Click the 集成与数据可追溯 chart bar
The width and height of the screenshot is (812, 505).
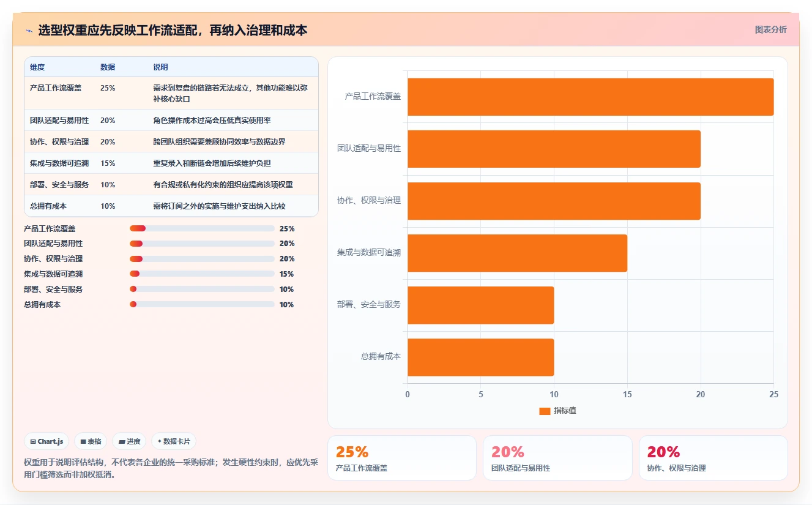click(517, 253)
